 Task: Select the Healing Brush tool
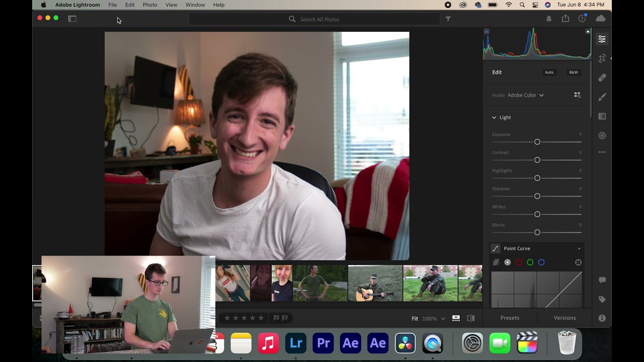(602, 77)
